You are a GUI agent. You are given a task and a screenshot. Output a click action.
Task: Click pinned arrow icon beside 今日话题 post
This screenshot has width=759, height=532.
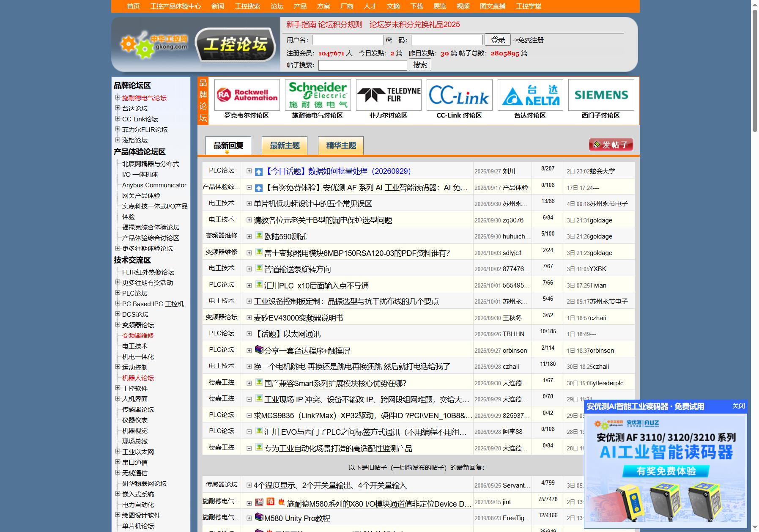click(259, 172)
